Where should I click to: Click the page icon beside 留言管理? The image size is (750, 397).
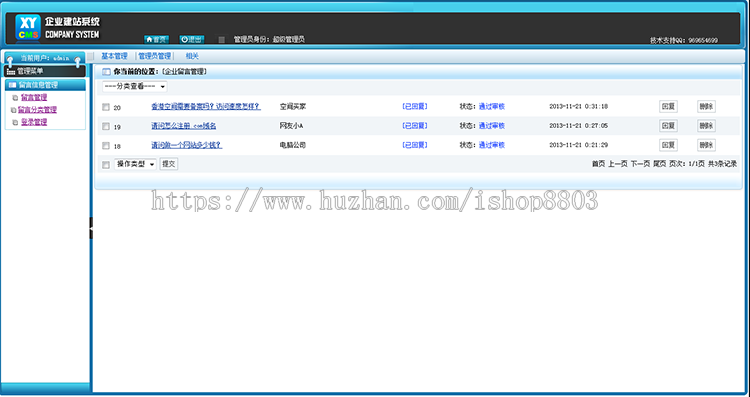tap(15, 98)
